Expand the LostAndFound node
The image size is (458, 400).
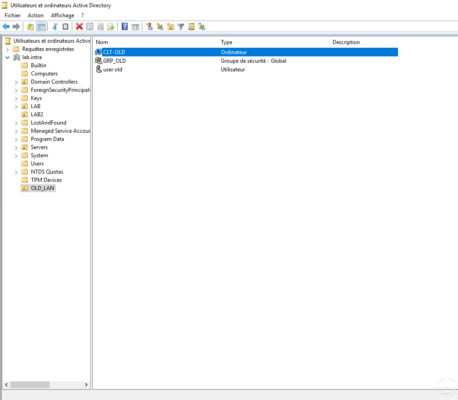pos(16,123)
